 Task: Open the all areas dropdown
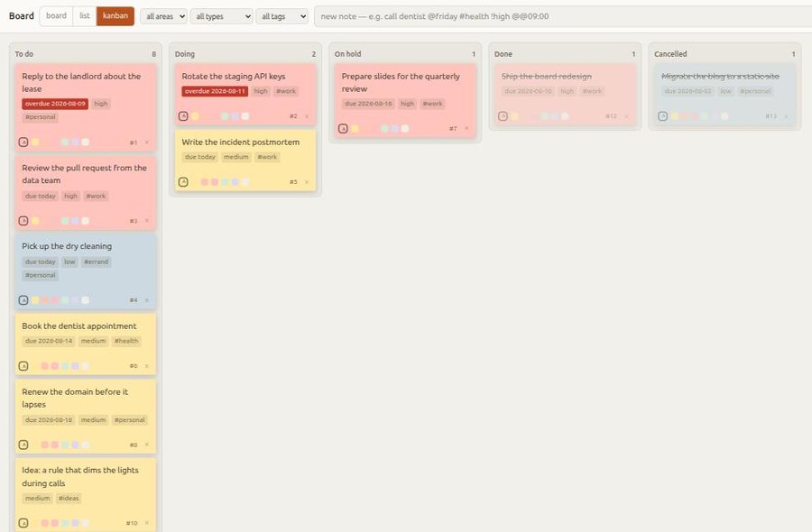[x=163, y=16]
